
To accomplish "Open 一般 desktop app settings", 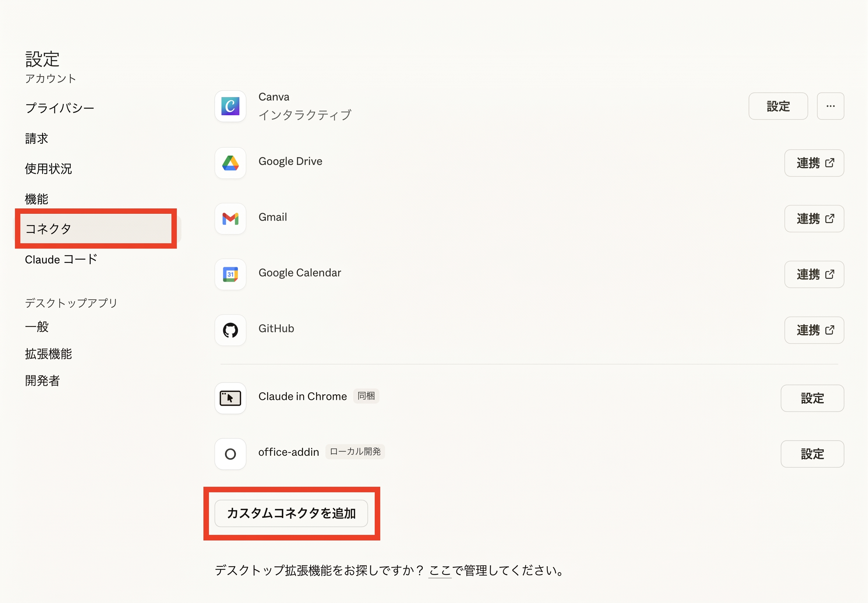I will tap(37, 327).
